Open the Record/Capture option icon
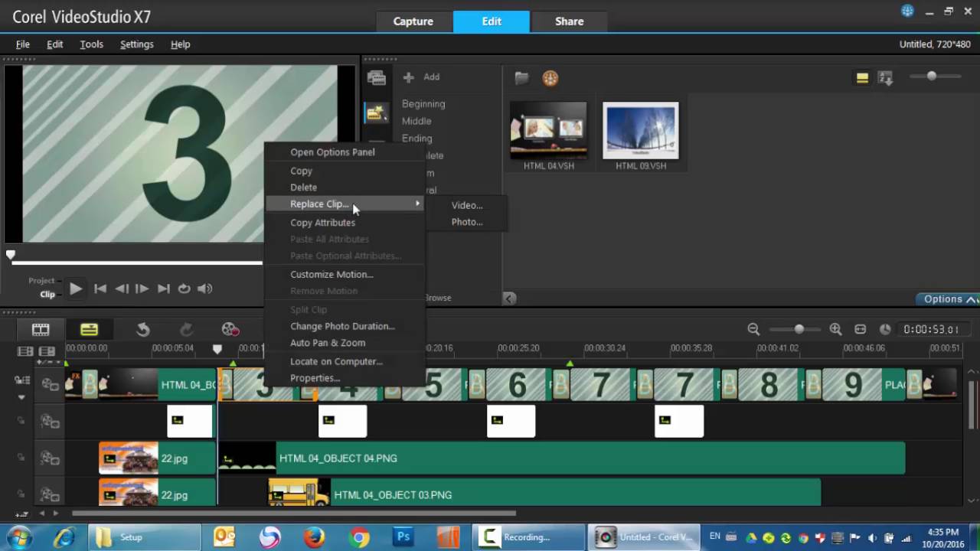Screen dimensions: 980x551 pos(230,330)
